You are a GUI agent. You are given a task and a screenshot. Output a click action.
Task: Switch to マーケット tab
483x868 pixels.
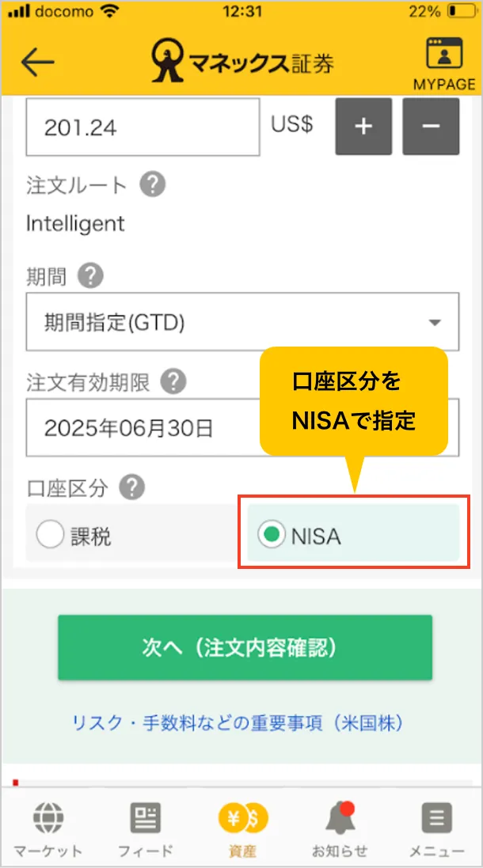pyautogui.click(x=48, y=828)
